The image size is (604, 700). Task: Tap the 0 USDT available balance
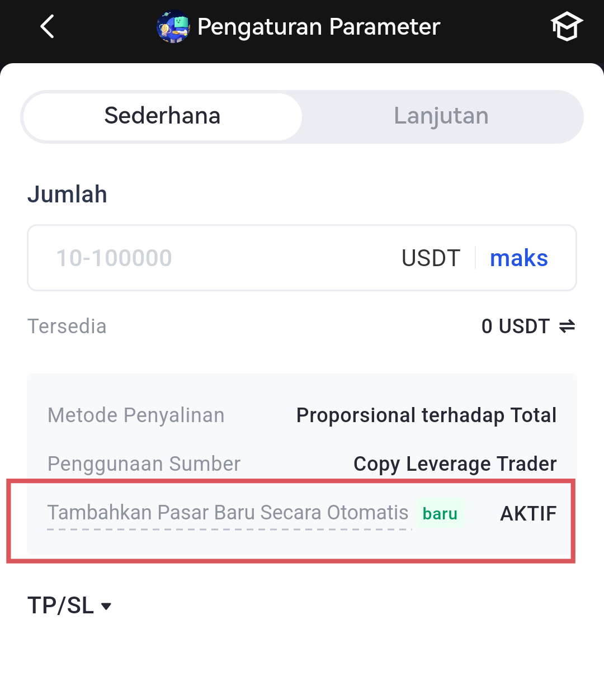click(x=515, y=327)
